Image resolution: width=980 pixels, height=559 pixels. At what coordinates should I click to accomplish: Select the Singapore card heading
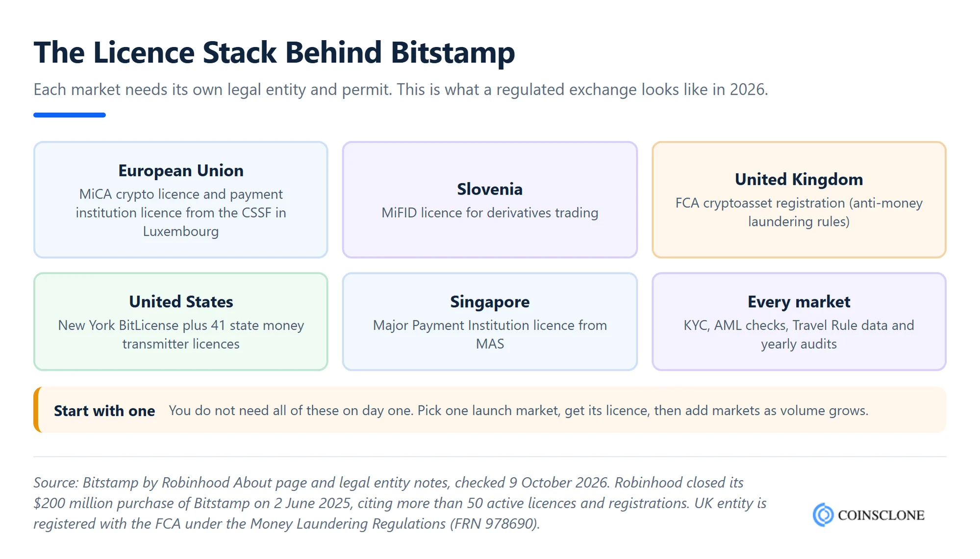click(x=490, y=302)
